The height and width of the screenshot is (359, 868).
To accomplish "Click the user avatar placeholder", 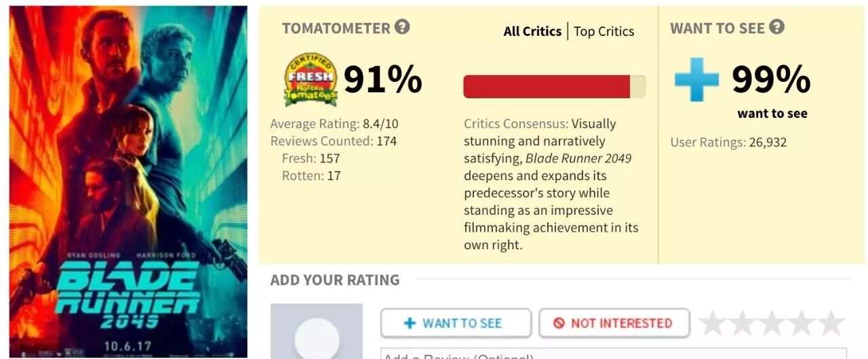I will click(x=317, y=334).
